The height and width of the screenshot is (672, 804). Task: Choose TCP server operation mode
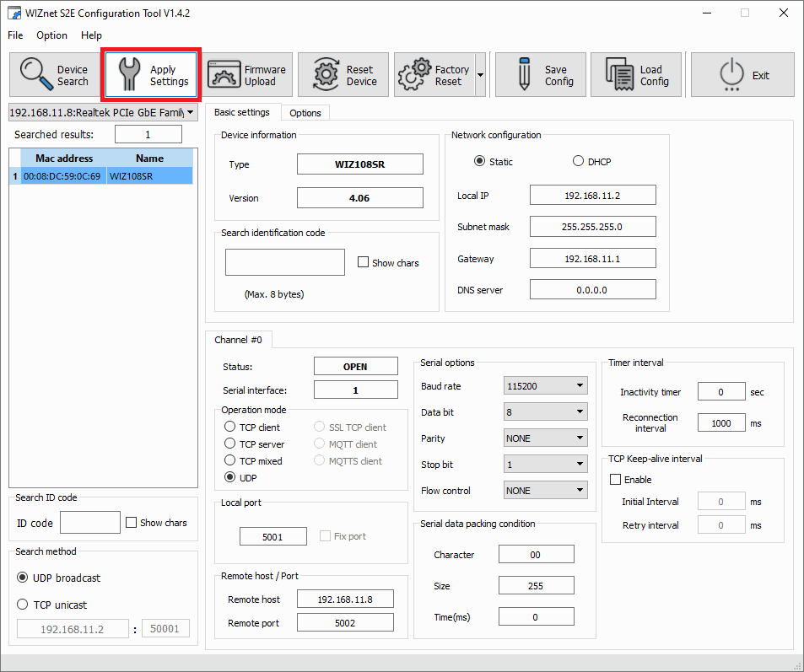click(x=230, y=444)
